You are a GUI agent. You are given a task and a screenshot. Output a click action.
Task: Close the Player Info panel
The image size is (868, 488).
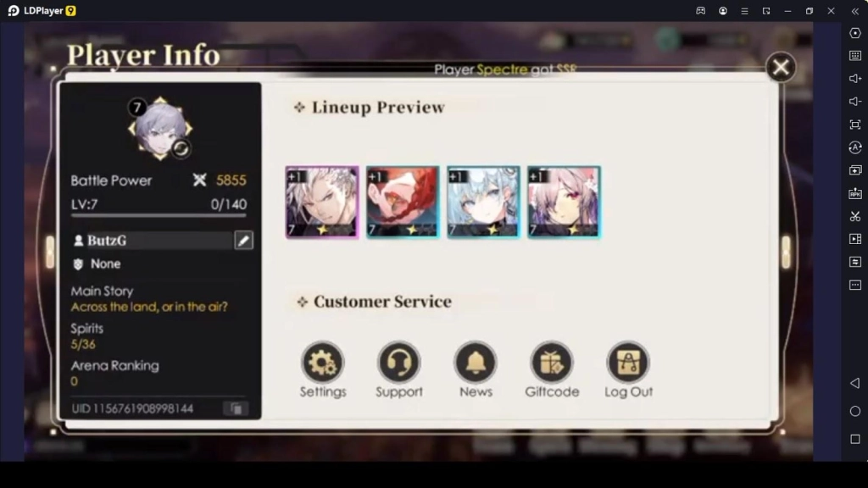click(x=781, y=68)
